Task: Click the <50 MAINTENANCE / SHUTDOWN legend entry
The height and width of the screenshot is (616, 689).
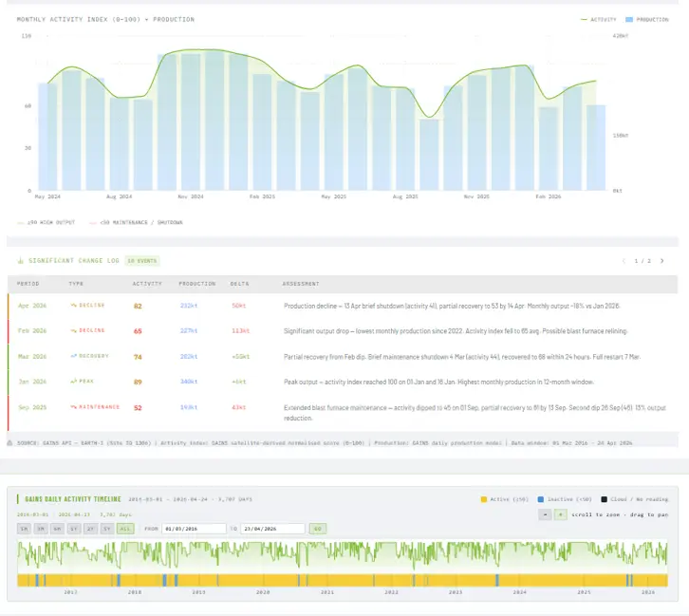Action: [136, 222]
